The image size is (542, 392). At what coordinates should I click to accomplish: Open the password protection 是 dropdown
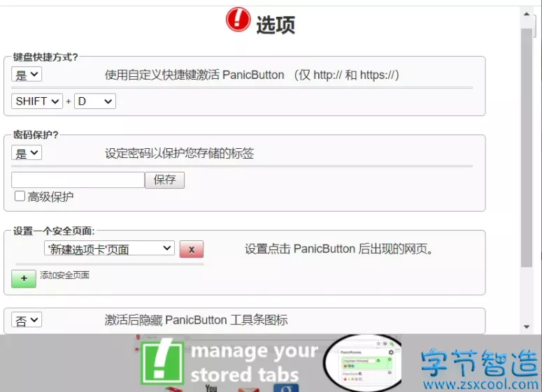(x=27, y=152)
